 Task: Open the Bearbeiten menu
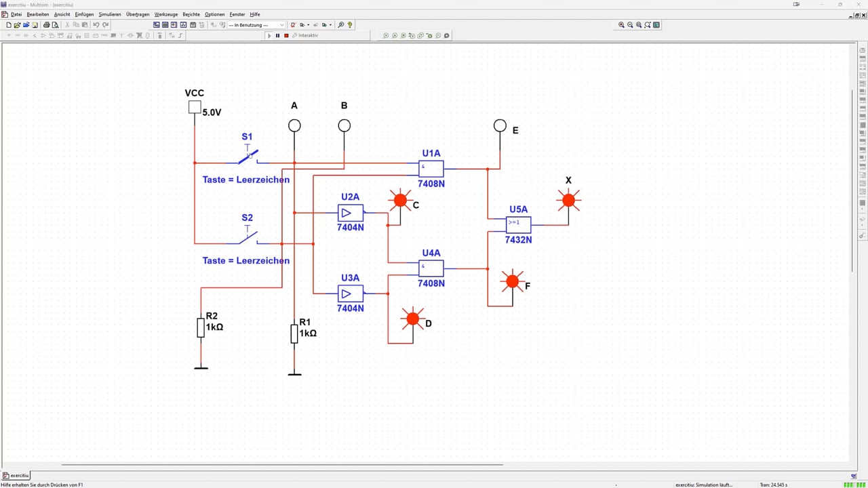38,14
